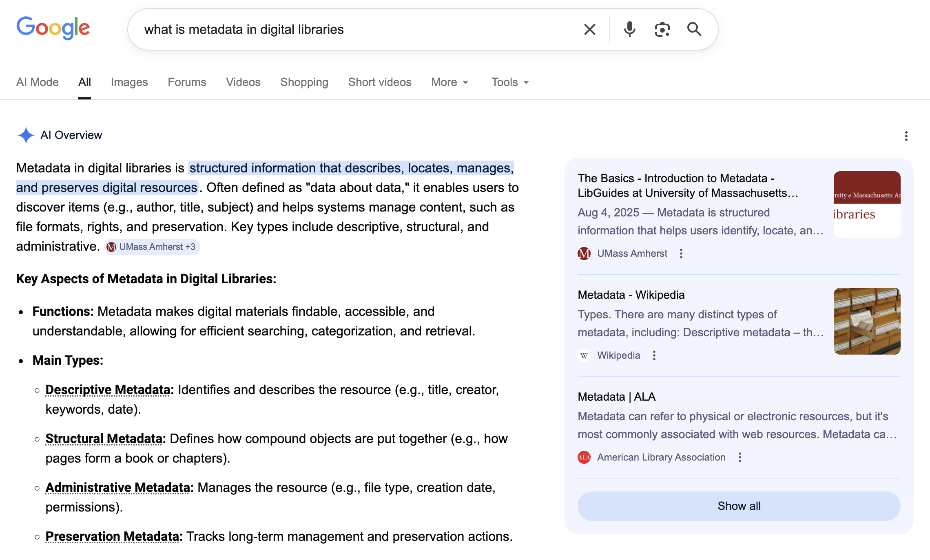Click the 'Main Types:' bullet label

point(68,360)
